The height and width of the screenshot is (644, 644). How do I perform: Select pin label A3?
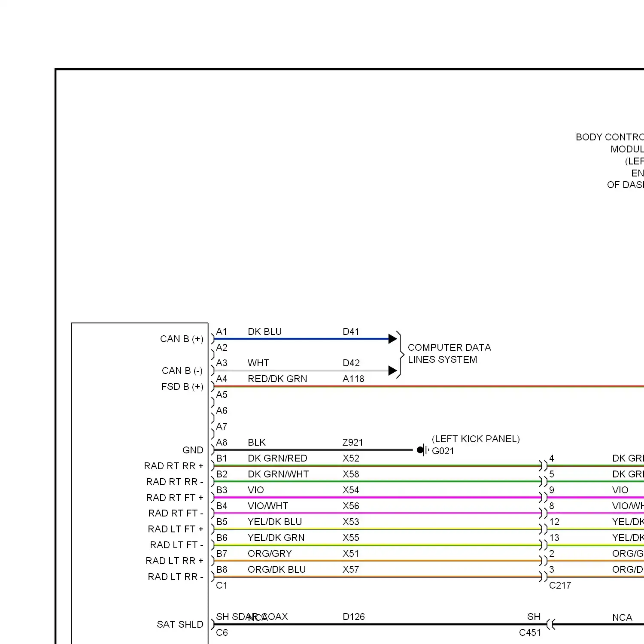[x=222, y=363]
